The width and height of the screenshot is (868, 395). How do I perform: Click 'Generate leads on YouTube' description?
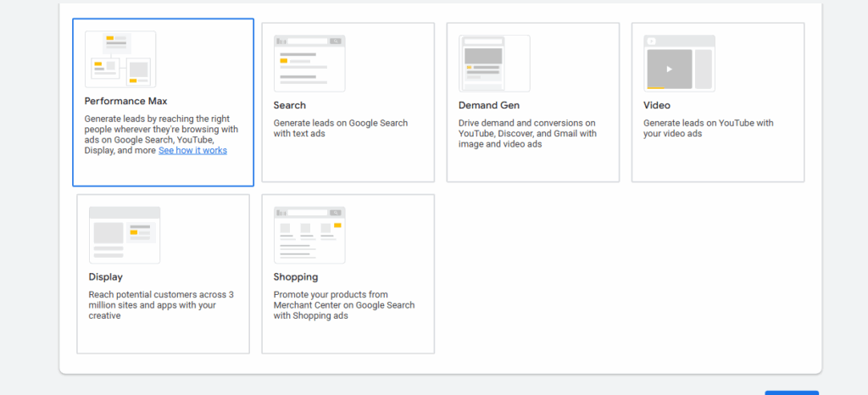[709, 128]
